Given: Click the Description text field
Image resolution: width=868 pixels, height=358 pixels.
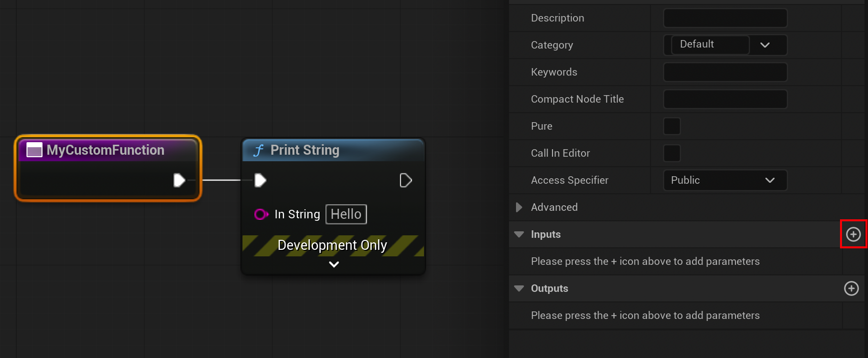Looking at the screenshot, I should pos(725,18).
